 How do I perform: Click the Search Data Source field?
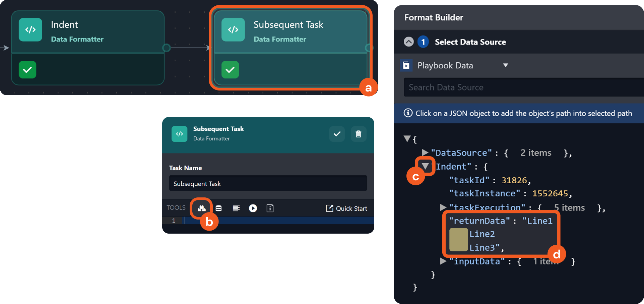523,87
